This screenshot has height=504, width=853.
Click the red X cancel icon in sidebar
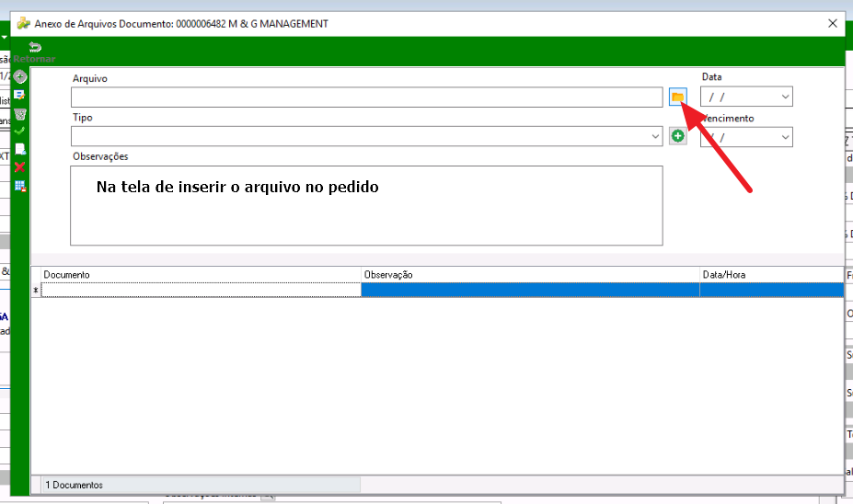click(x=19, y=166)
